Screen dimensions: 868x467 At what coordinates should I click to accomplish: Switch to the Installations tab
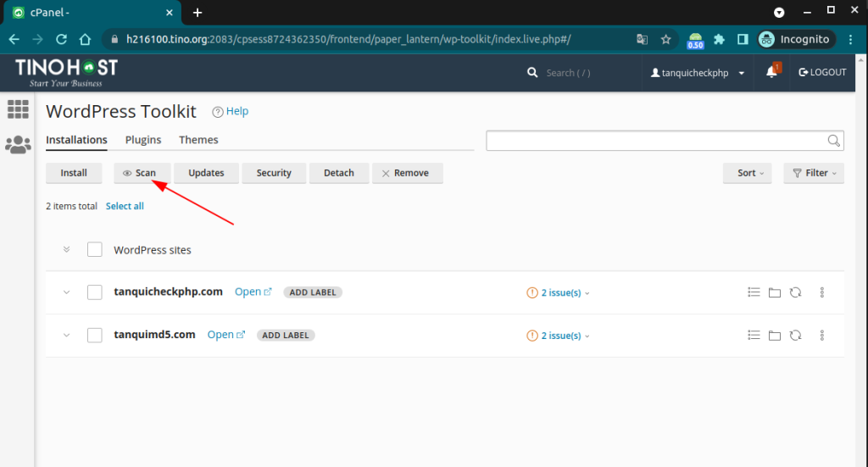[x=76, y=140]
